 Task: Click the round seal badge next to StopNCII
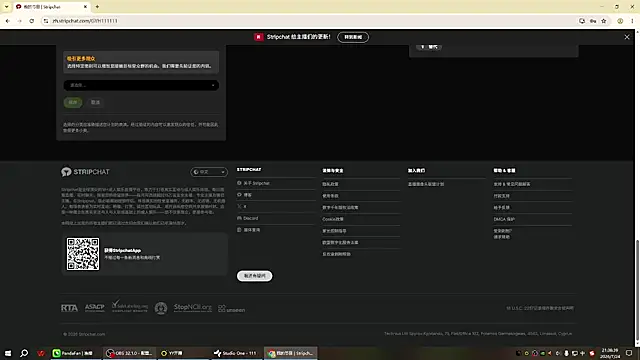coord(161,308)
